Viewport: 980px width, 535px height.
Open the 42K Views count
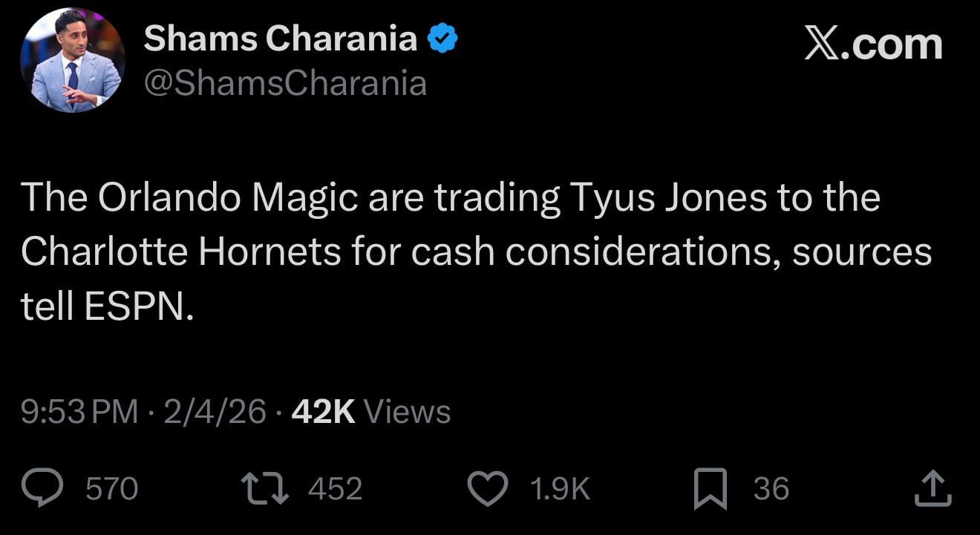coord(370,410)
